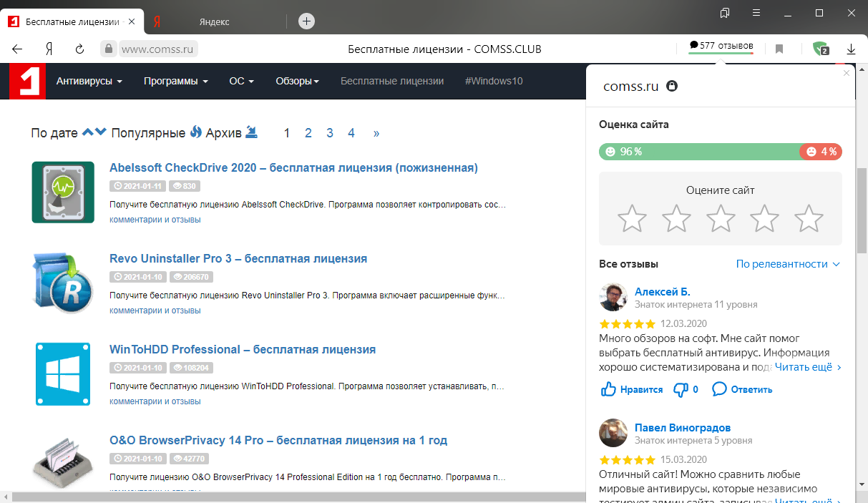Click the red COMSS site logo
Viewport: 868px width, 503px height.
(27, 81)
